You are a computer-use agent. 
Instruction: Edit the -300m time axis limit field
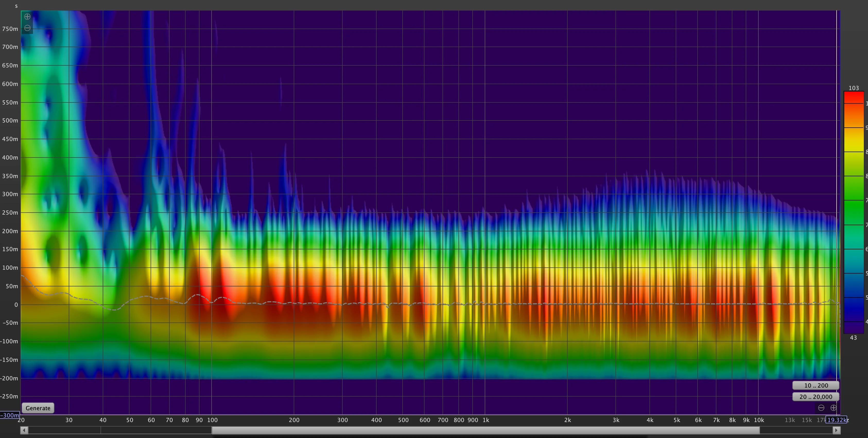coord(10,415)
